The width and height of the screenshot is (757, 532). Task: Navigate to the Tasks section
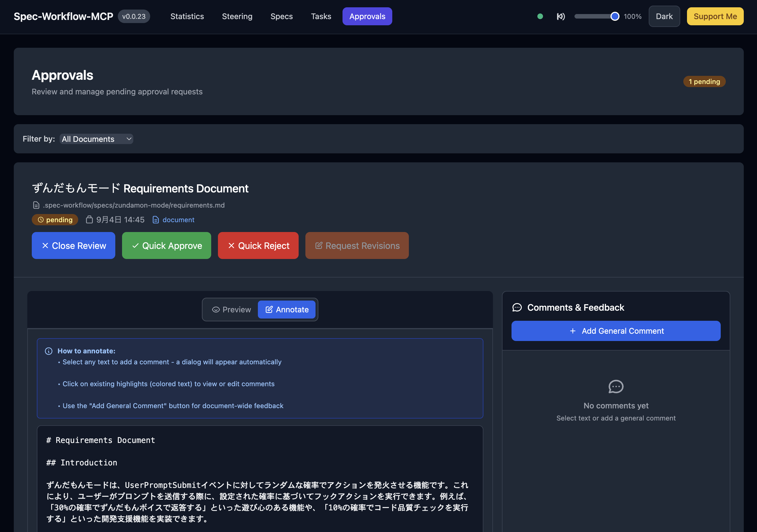[321, 16]
